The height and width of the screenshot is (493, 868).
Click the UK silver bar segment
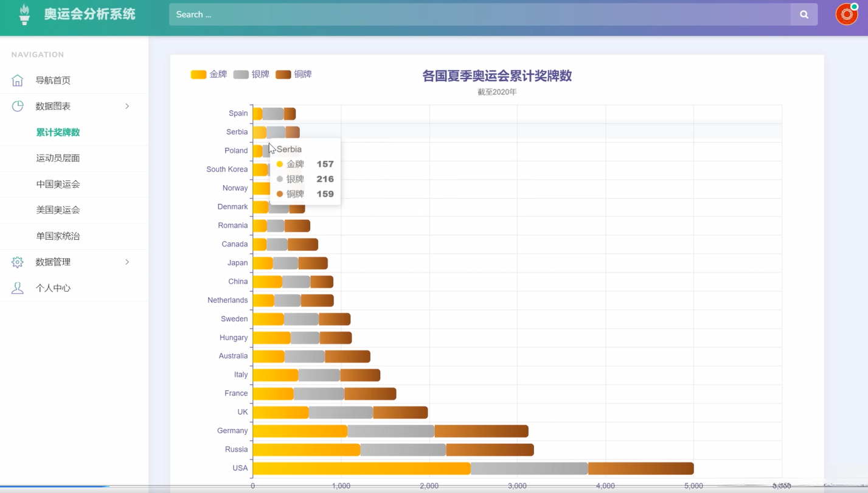tap(341, 412)
